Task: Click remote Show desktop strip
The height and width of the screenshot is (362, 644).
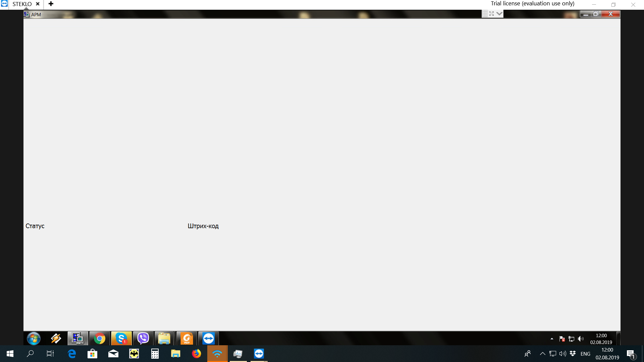Action: coord(618,339)
